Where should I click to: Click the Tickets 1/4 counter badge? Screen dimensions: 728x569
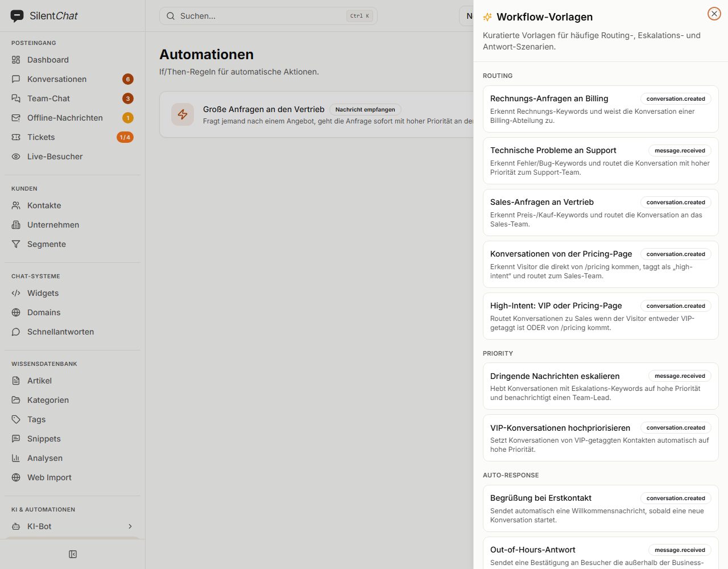click(125, 137)
